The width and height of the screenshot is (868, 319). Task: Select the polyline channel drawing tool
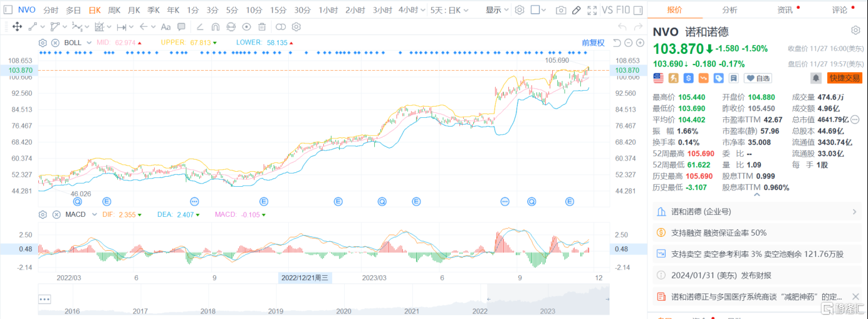pyautogui.click(x=55, y=26)
